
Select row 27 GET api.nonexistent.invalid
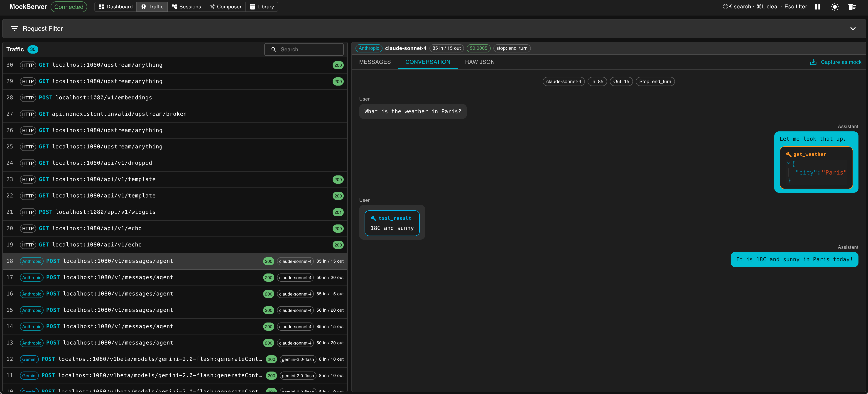pyautogui.click(x=175, y=114)
